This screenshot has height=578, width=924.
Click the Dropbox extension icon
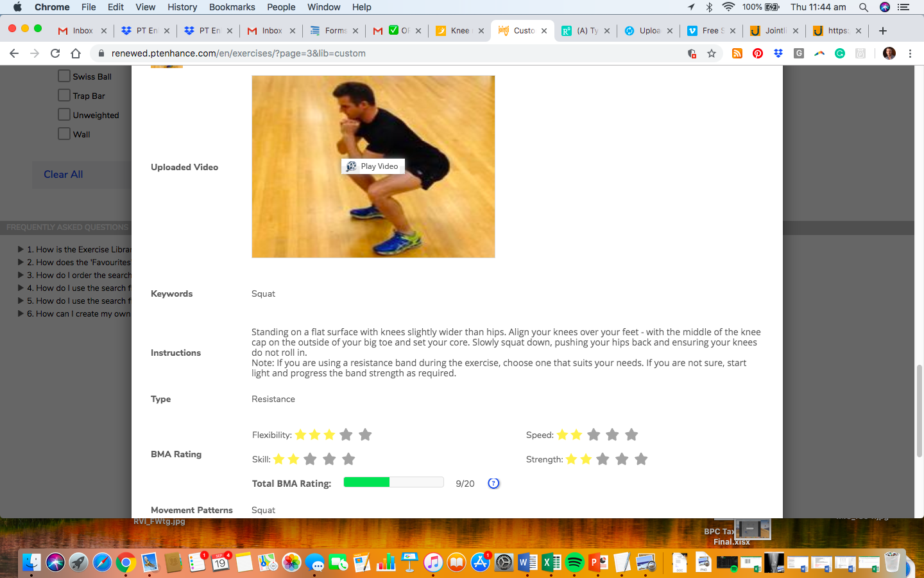tap(778, 53)
